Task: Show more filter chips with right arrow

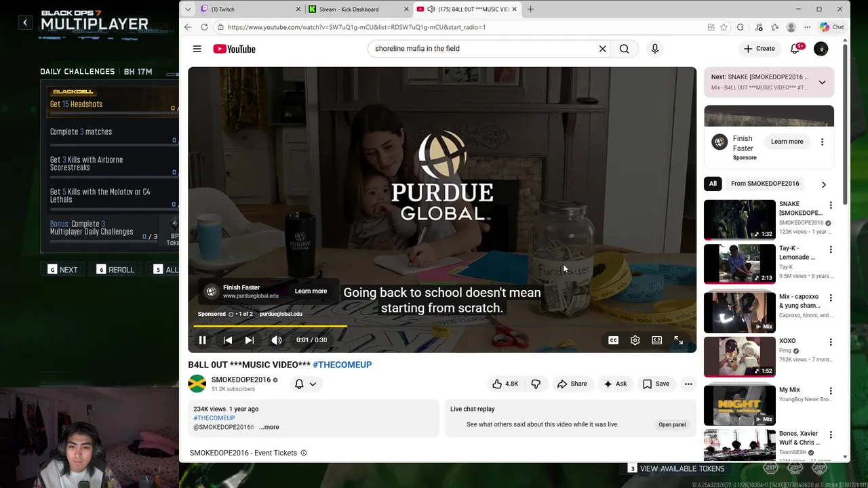Action: click(x=823, y=184)
